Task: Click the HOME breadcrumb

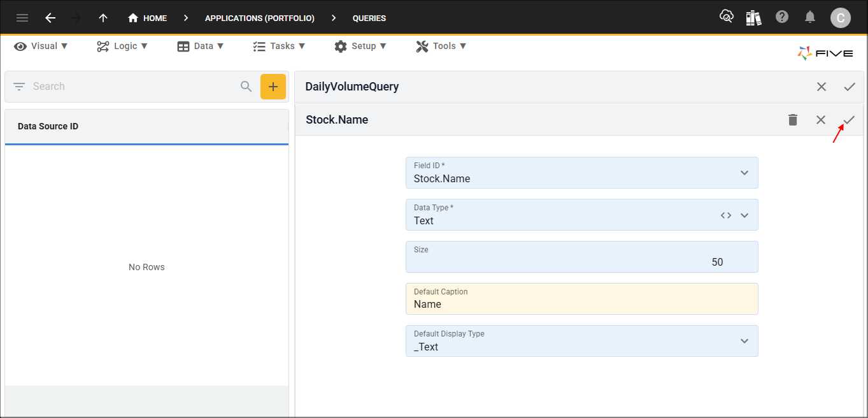Action: click(x=148, y=18)
